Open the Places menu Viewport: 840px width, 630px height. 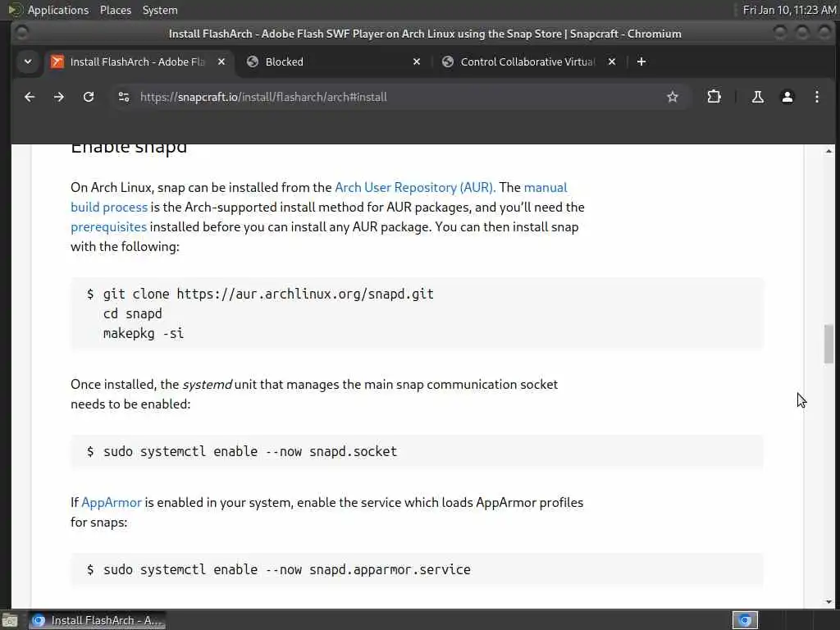(116, 10)
